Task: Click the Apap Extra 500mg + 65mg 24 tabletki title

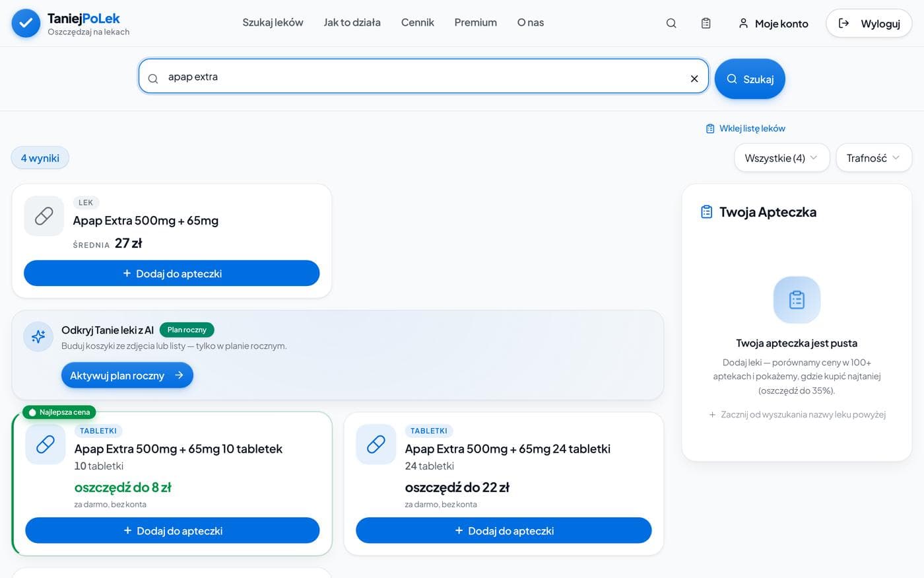Action: pyautogui.click(x=508, y=449)
